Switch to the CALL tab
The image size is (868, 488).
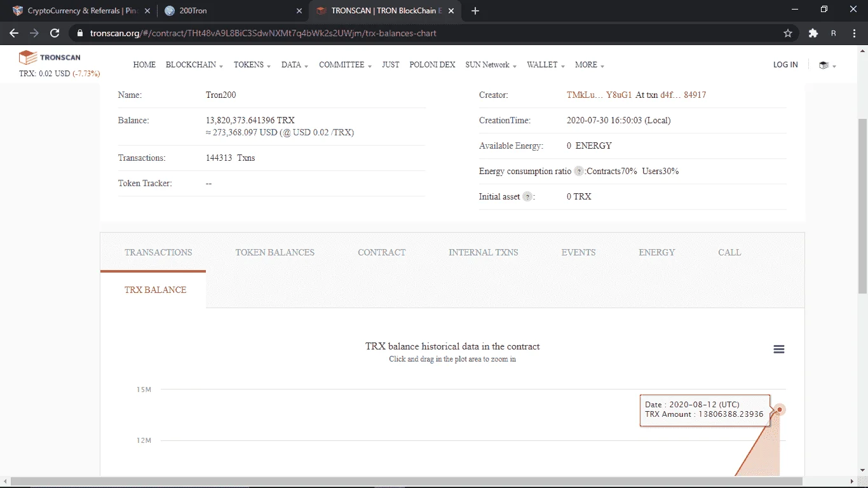click(x=729, y=252)
